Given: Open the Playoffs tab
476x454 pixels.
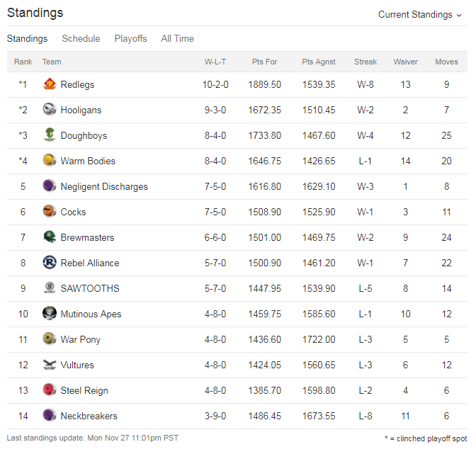Looking at the screenshot, I should point(130,38).
